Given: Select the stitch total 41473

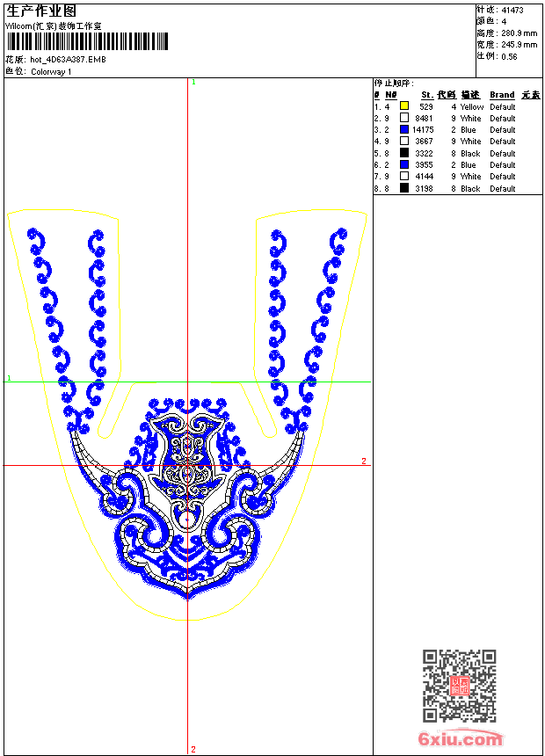Looking at the screenshot, I should click(x=512, y=10).
